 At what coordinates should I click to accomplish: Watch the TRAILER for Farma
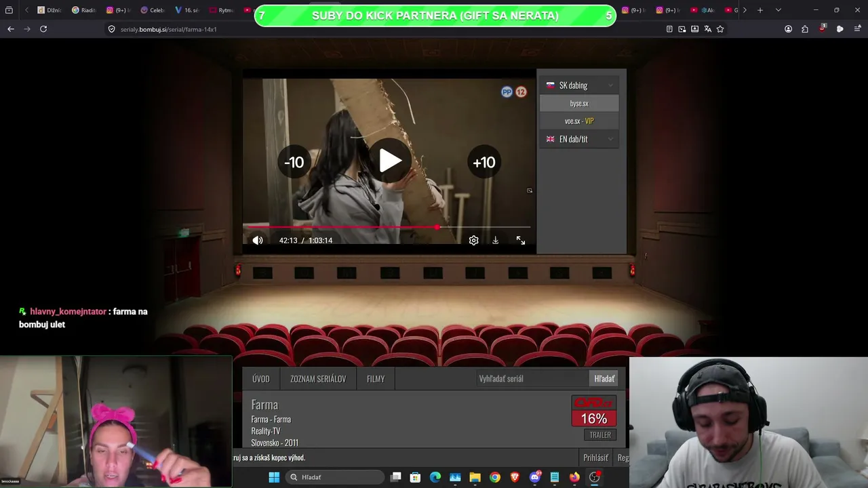pos(600,435)
